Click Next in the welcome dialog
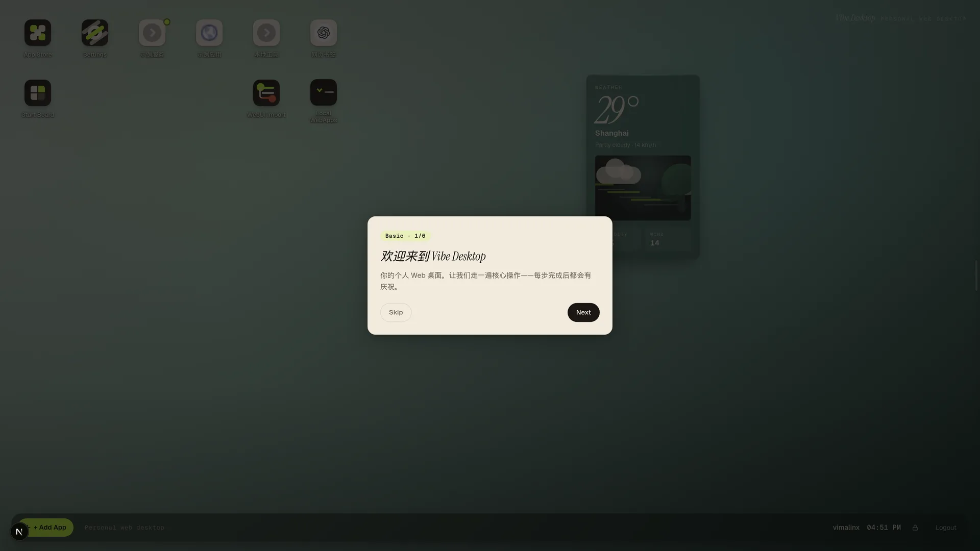The image size is (980, 551). 583,312
